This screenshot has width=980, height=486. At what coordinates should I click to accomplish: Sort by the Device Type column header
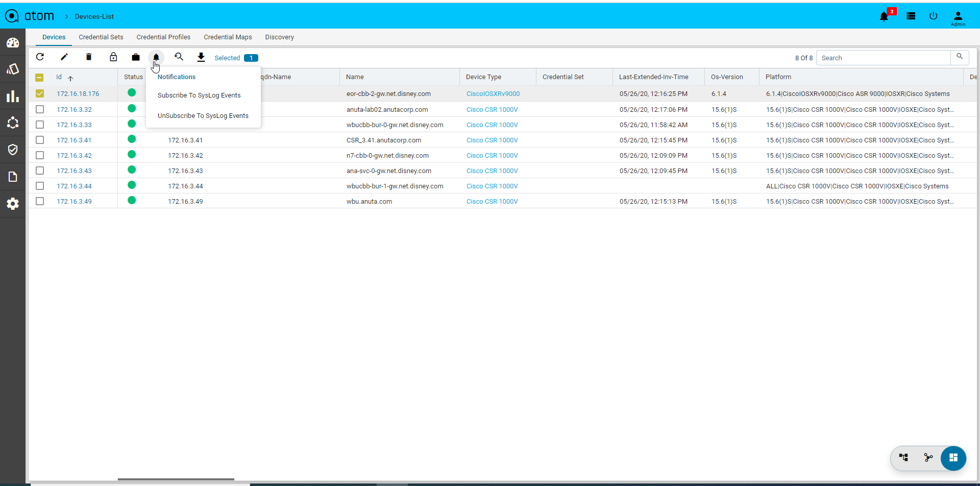(483, 77)
